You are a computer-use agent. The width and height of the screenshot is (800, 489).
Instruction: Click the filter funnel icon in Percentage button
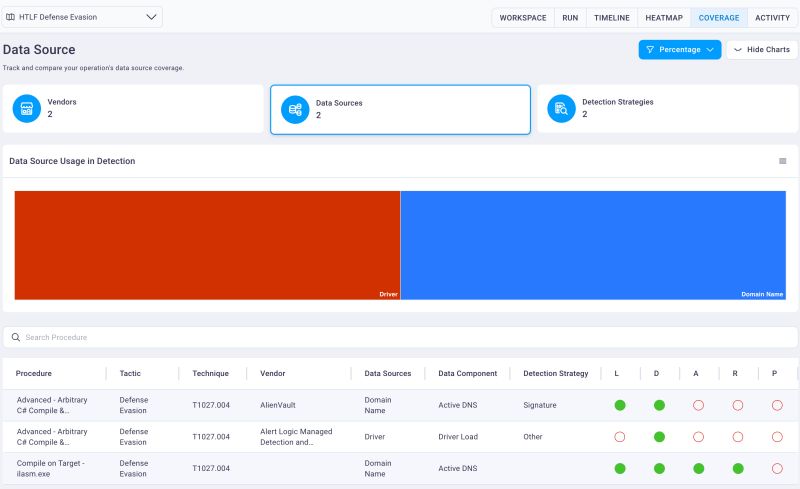650,50
